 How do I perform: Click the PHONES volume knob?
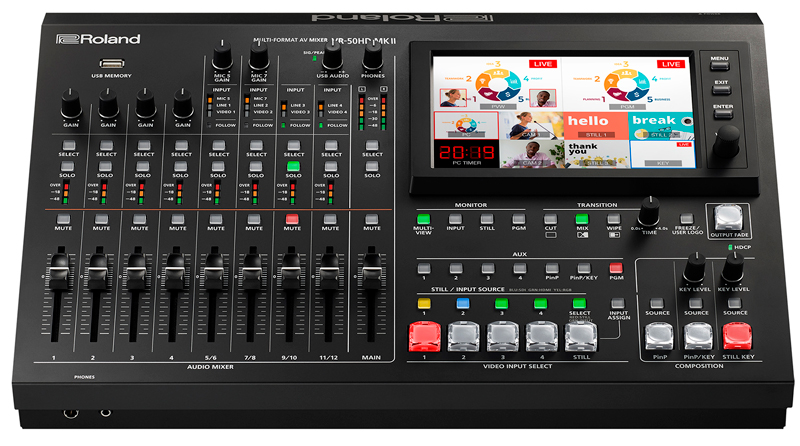tap(372, 55)
